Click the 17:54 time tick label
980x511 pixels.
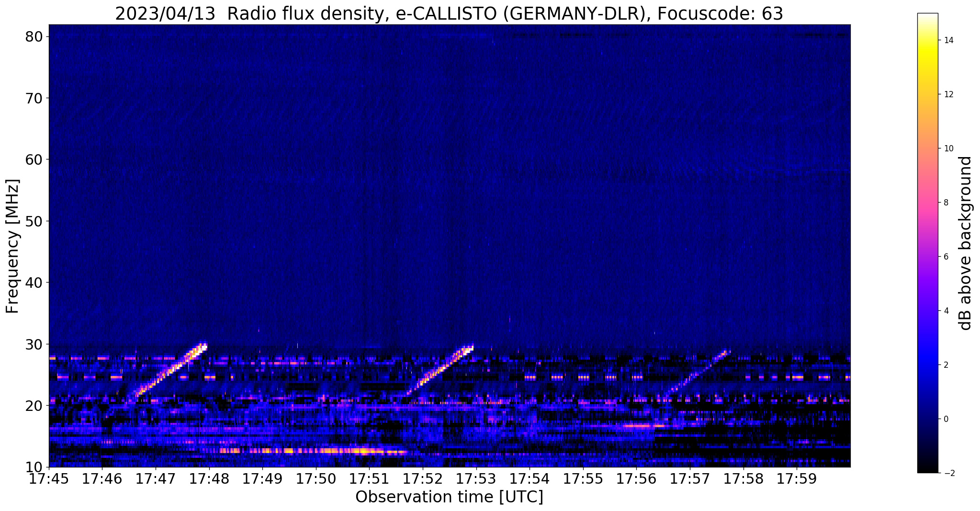(x=529, y=479)
